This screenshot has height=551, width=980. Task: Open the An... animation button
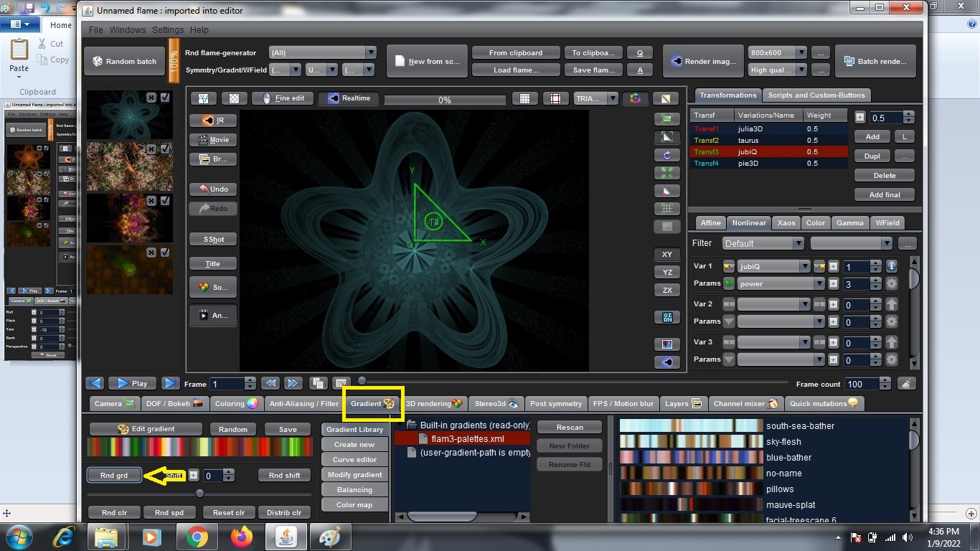(213, 315)
